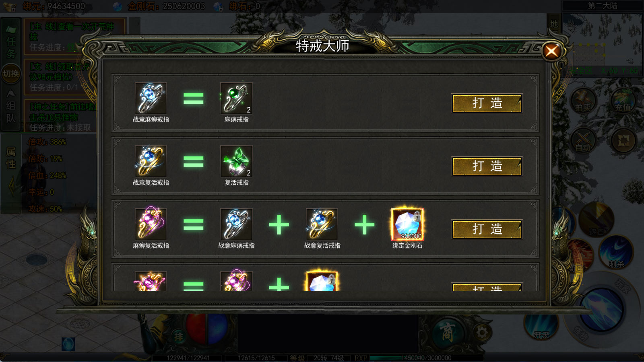Image resolution: width=644 pixels, height=362 pixels.
Task: Click 打造 for 麻痹复活戒指
Action: pyautogui.click(x=487, y=229)
